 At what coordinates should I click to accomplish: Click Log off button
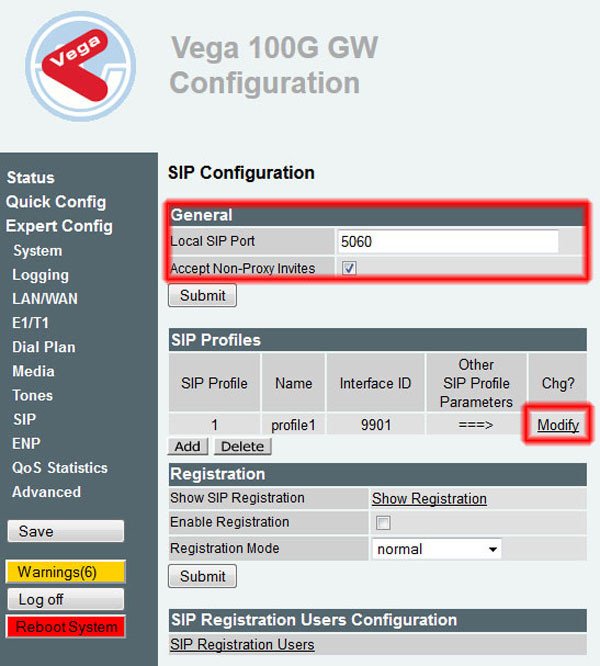66,599
